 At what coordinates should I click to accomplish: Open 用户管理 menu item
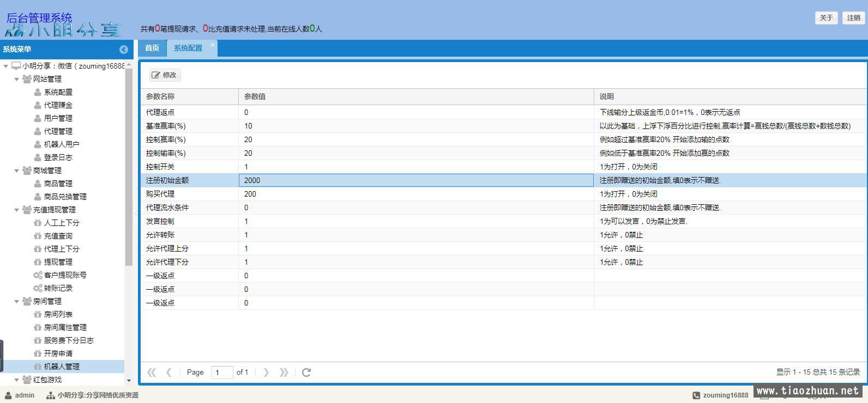coord(58,118)
